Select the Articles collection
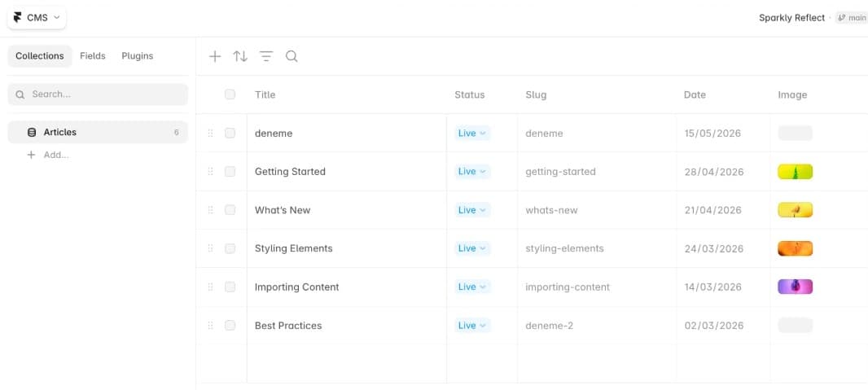The height and width of the screenshot is (390, 868). 98,132
